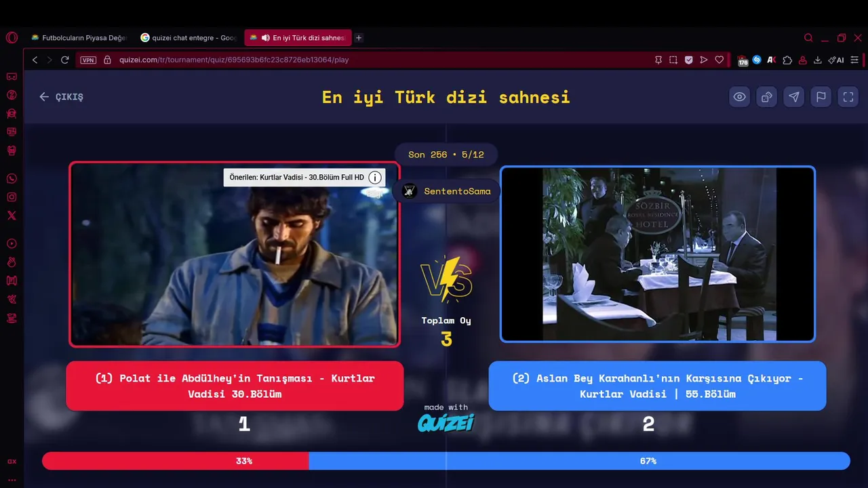Click the Polat smoking scene video thumbnail

[235, 254]
